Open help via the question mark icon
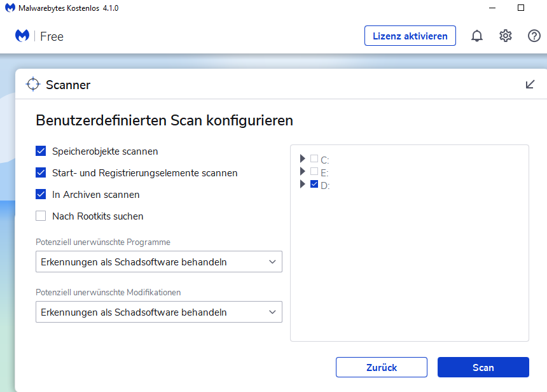 coord(534,36)
